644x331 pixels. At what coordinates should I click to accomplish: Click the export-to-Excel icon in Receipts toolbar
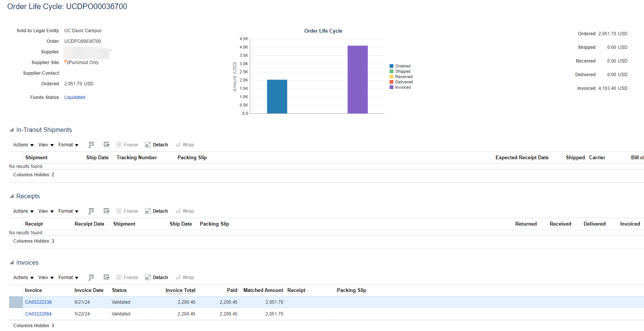91,211
